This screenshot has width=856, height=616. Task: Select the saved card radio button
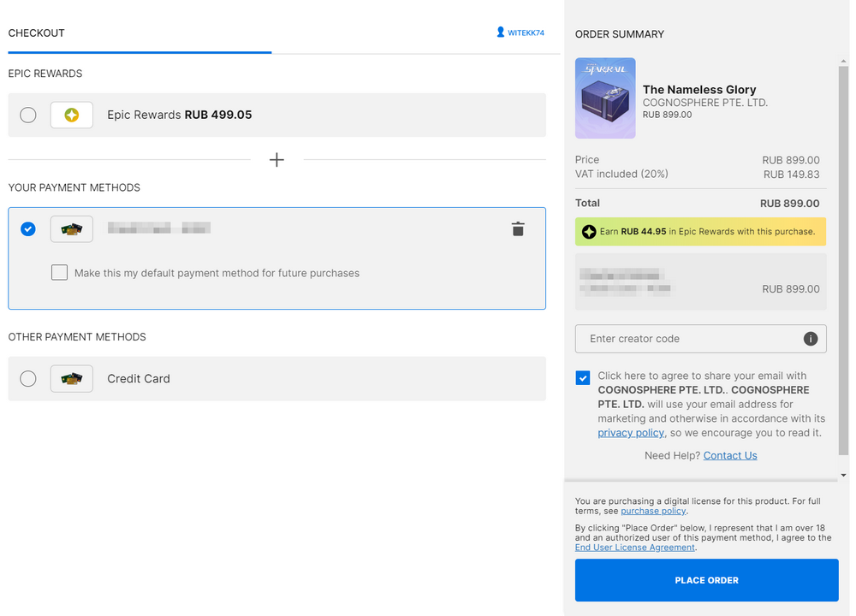28,229
